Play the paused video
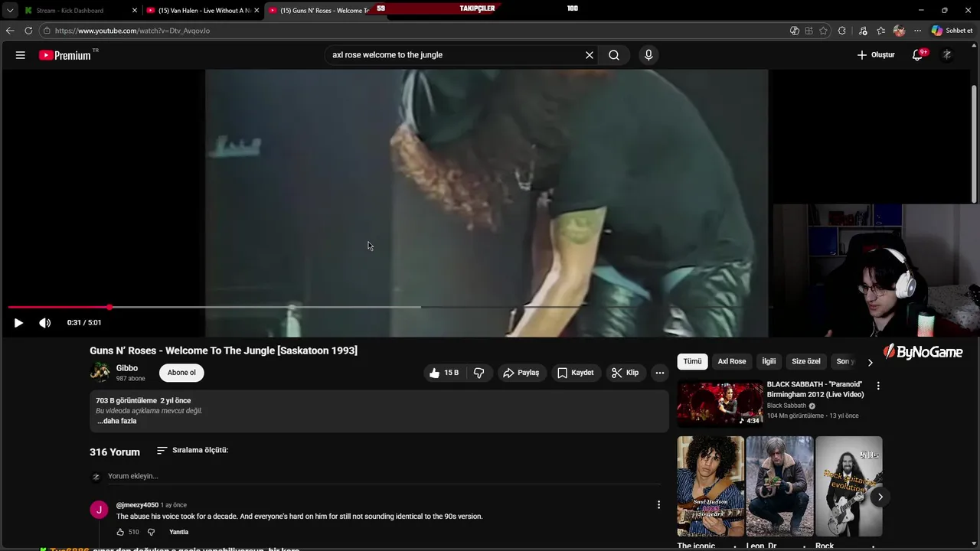Screen dimensions: 980x551 click(18, 323)
